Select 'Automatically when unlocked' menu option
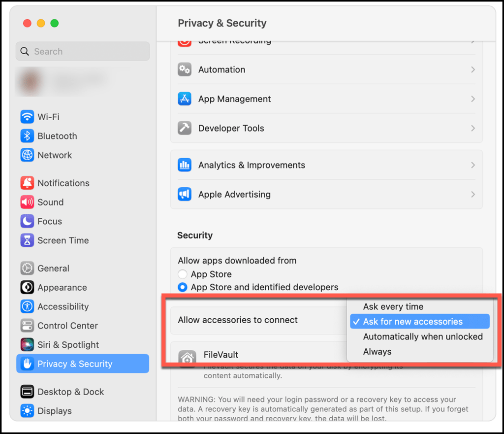504x434 pixels. point(422,337)
